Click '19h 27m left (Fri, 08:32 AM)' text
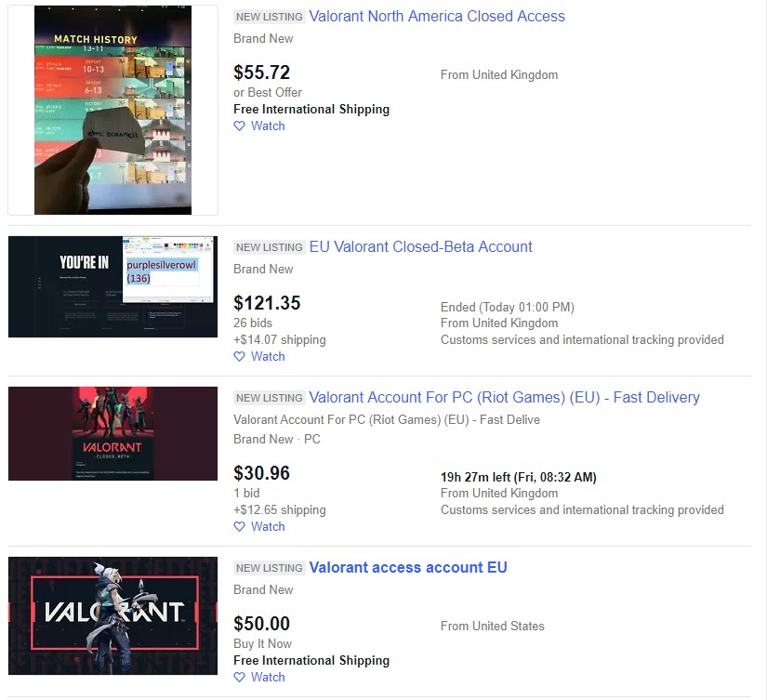This screenshot has height=700, width=767. click(519, 478)
